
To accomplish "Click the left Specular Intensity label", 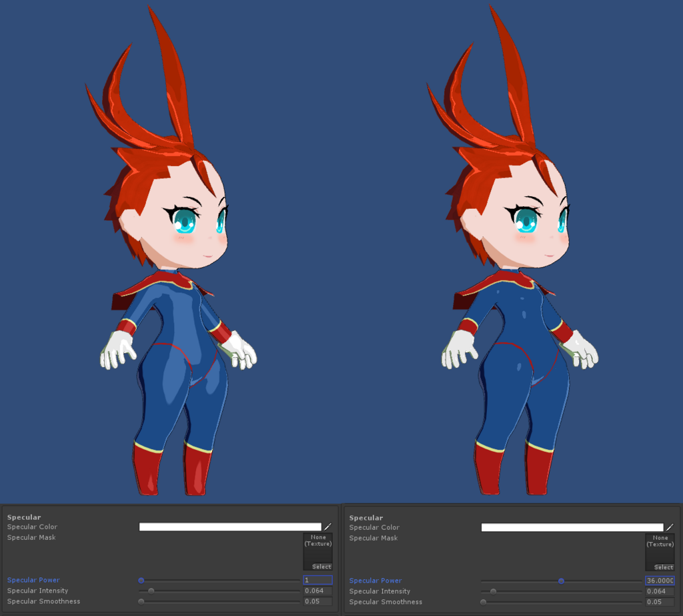I will point(37,590).
